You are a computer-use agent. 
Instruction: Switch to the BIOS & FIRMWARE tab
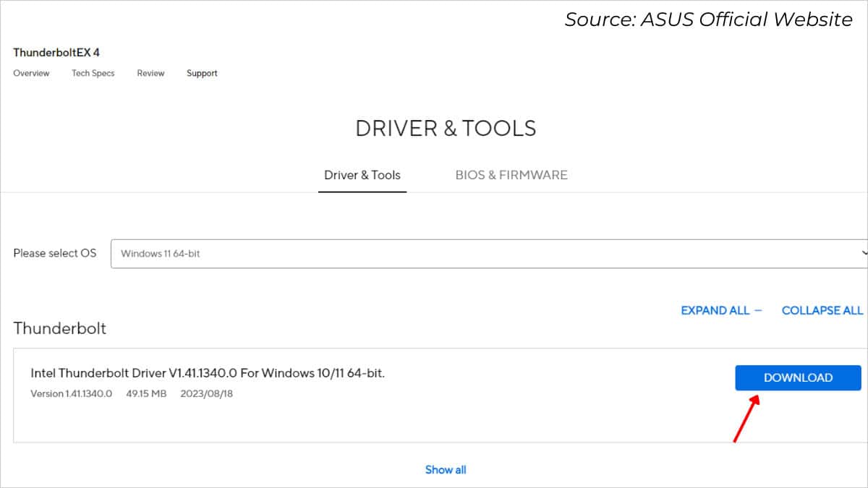[x=511, y=175]
